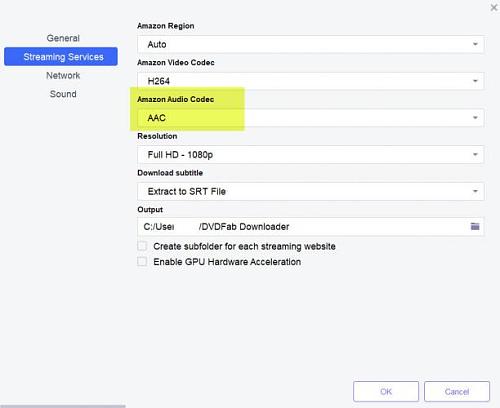Close the settings dialog with X

pos(494,7)
